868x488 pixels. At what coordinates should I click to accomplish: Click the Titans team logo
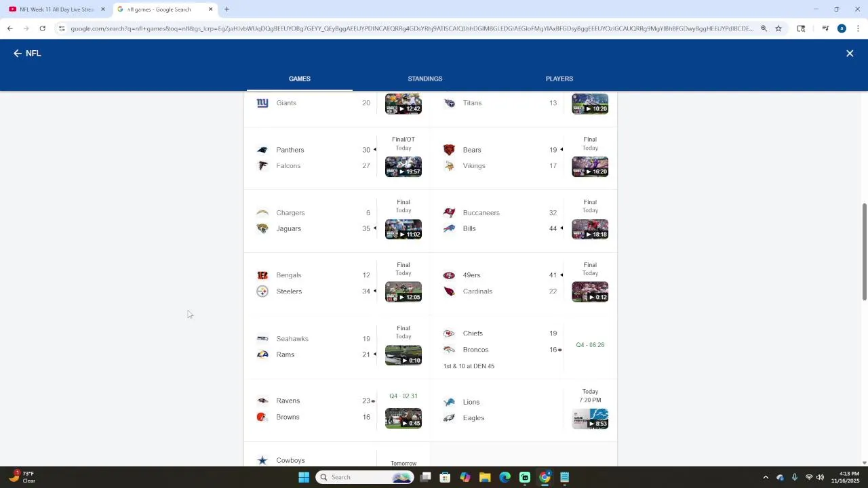(449, 103)
